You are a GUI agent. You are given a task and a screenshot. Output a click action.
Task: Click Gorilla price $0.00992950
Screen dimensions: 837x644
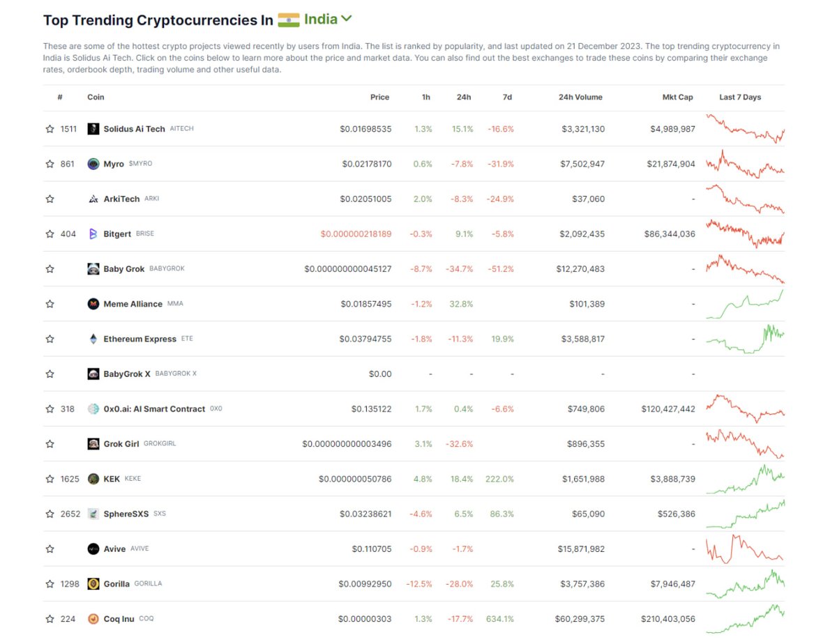pyautogui.click(x=365, y=584)
